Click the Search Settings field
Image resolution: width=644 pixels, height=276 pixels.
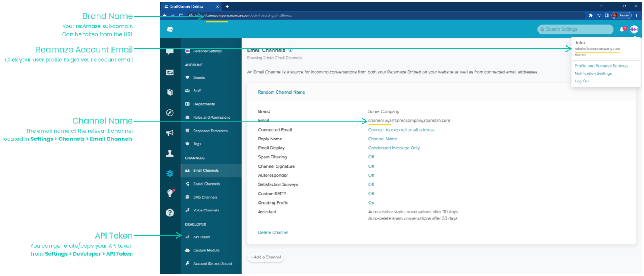click(x=575, y=29)
